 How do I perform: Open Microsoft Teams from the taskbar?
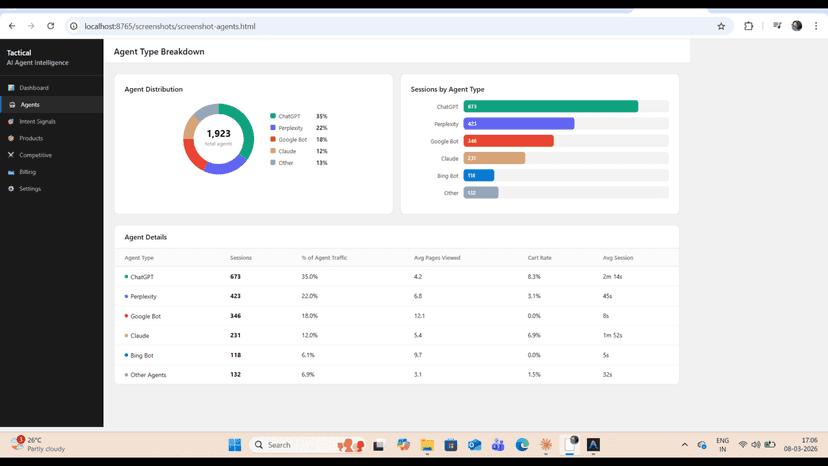tap(498, 445)
